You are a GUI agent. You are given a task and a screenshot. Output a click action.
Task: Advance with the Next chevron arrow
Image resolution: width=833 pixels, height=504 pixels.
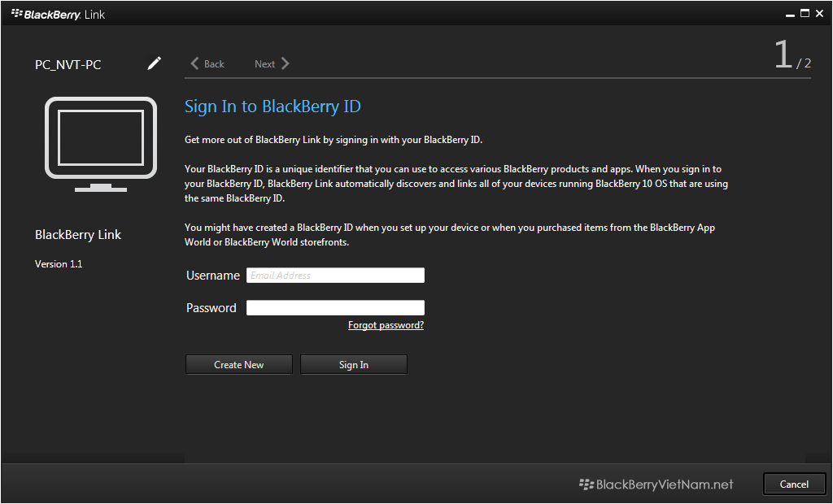click(x=284, y=63)
